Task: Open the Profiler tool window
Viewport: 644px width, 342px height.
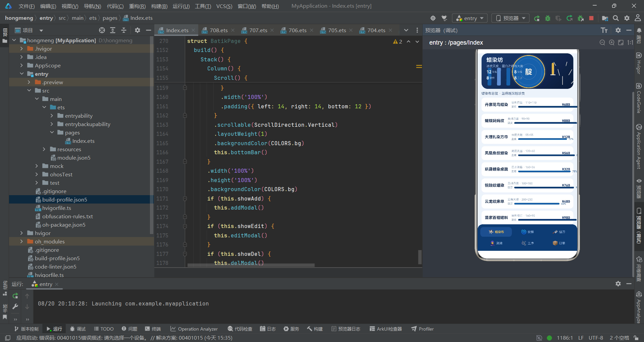Action: (423, 329)
